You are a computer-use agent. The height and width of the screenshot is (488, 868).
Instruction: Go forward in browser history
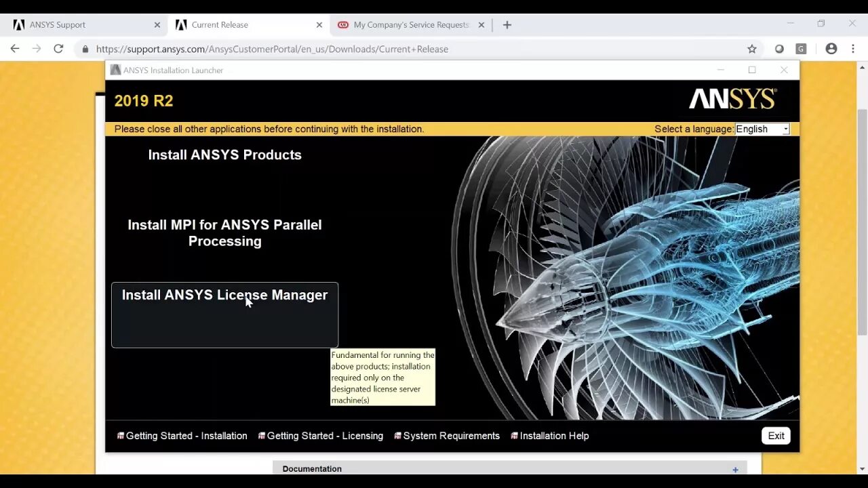(37, 49)
